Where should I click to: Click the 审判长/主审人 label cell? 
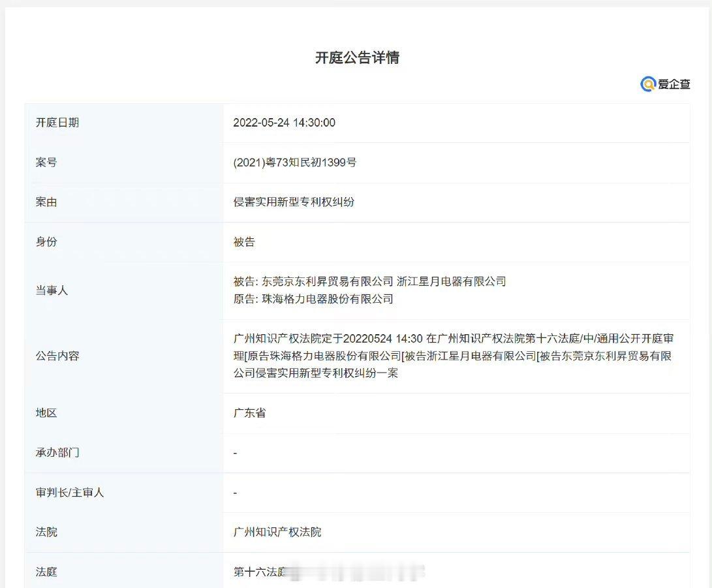(123, 493)
